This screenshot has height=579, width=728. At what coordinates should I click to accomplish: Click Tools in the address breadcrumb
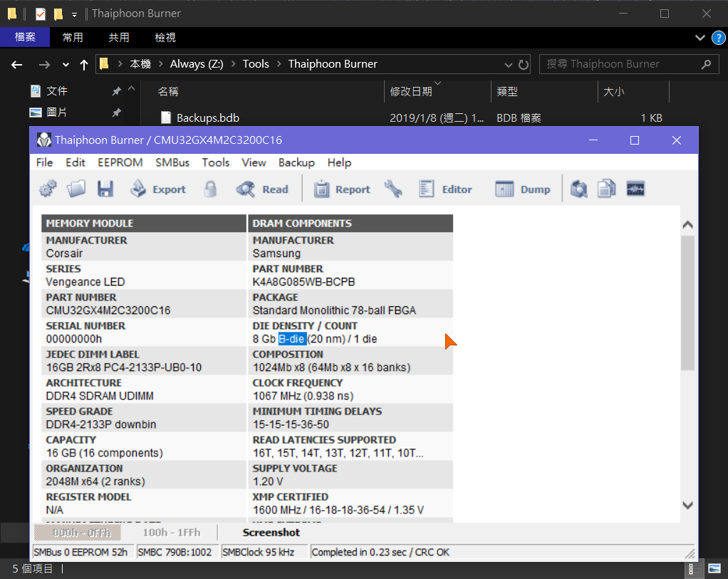tap(256, 64)
